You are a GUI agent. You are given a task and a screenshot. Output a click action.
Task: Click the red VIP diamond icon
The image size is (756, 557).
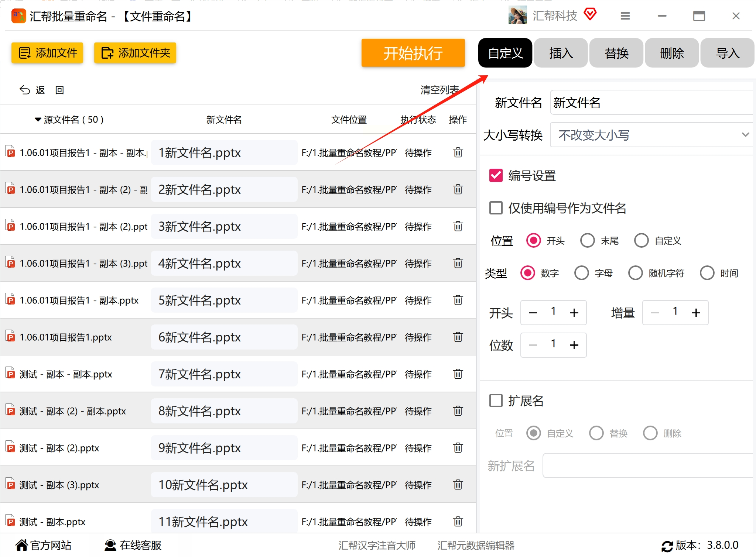coord(590,15)
